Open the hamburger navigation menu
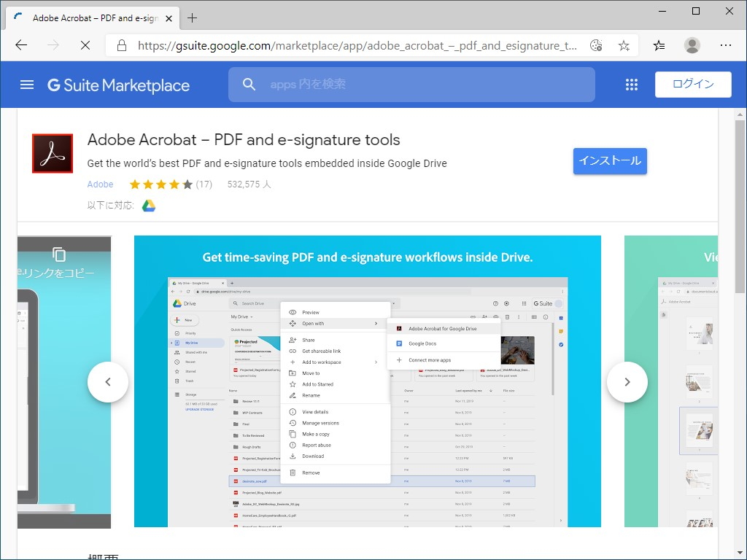 tap(27, 84)
